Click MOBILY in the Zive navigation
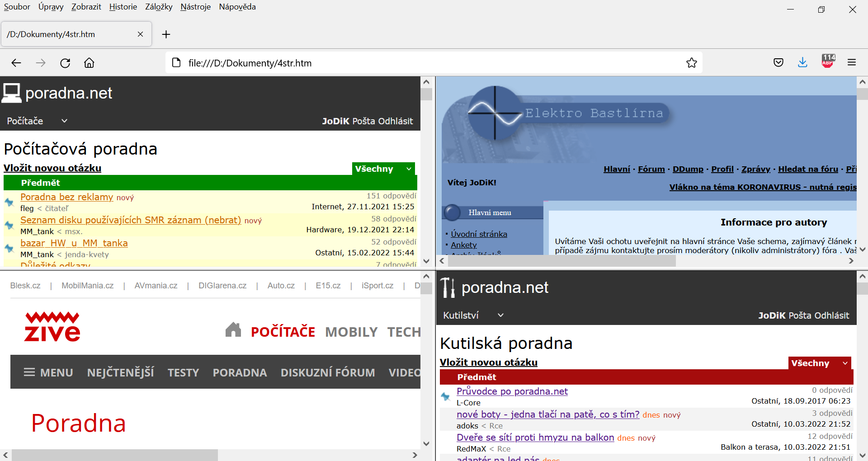Image resolution: width=868 pixels, height=461 pixels. (x=351, y=332)
